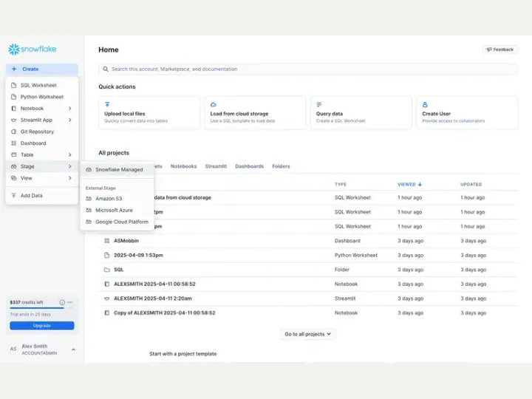Click the Notebook icon in Create menu
The width and height of the screenshot is (532, 399).
coord(13,109)
